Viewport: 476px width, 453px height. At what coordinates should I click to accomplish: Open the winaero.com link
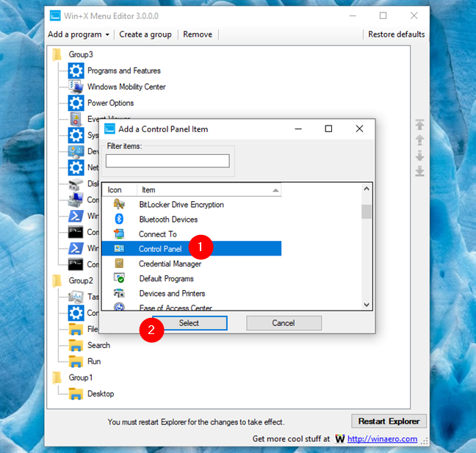pos(382,439)
